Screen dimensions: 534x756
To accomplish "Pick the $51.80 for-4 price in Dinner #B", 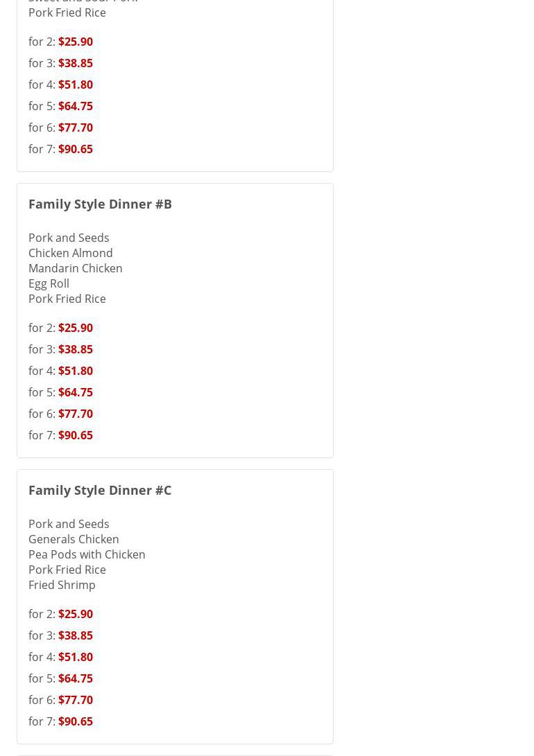I will [x=76, y=371].
